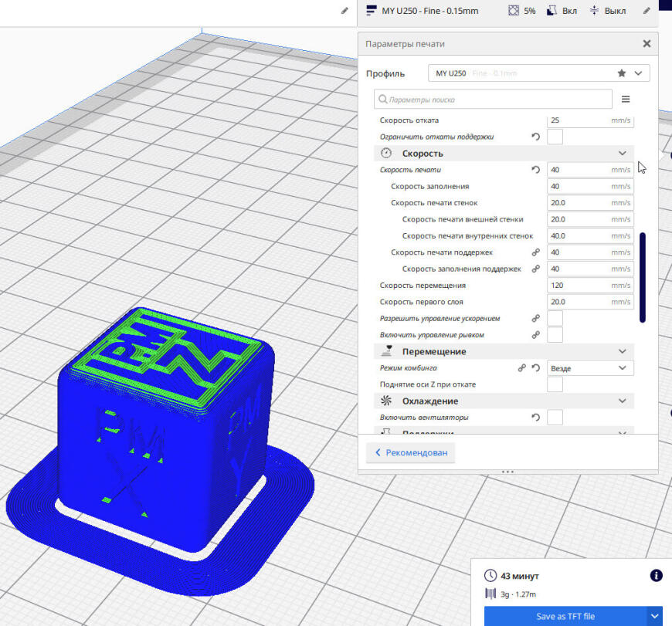Reset Скорость печати value
Image resolution: width=672 pixels, height=626 pixels.
536,170
